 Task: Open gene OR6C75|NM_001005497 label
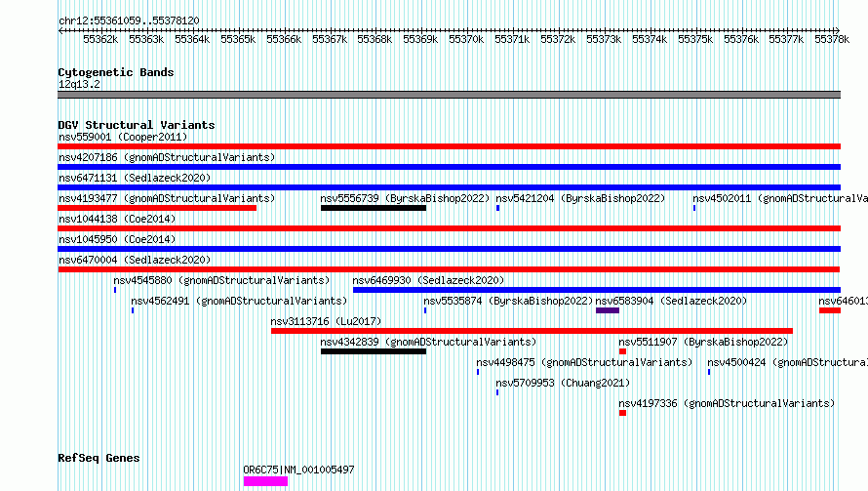[299, 470]
